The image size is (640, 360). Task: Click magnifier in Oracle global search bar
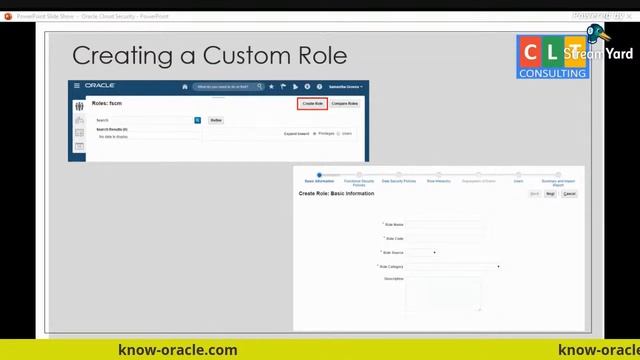(x=260, y=87)
